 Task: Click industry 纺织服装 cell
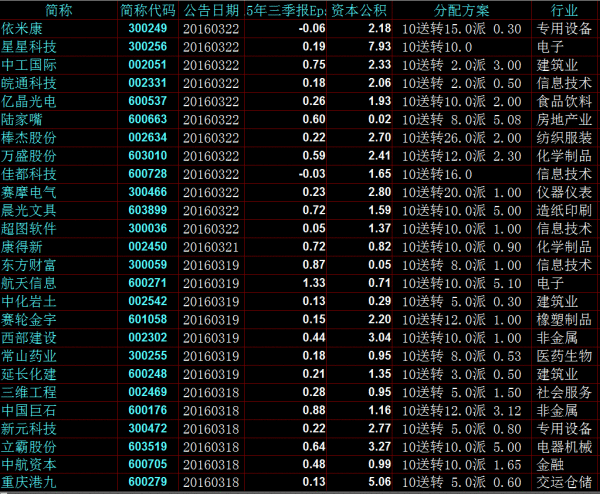(x=564, y=138)
